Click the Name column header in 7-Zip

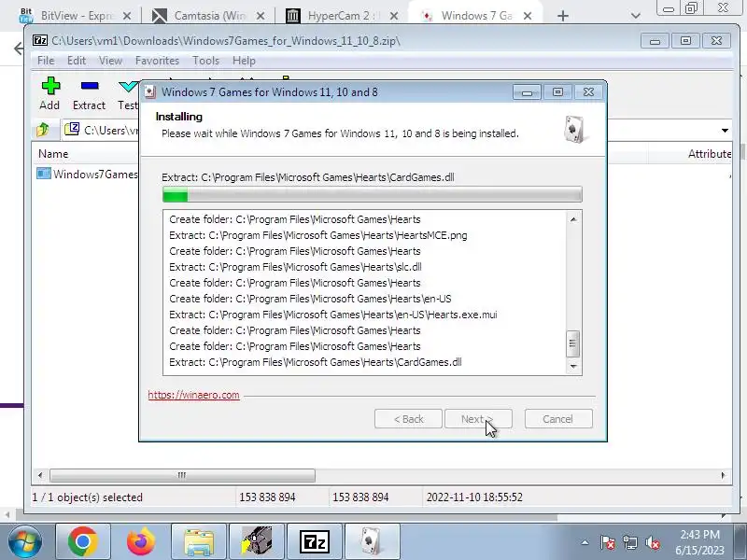53,154
